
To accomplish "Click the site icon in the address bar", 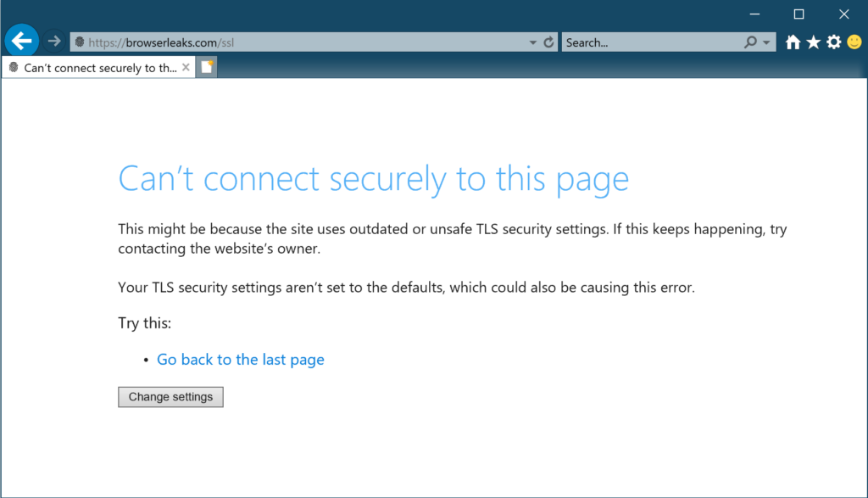I will [x=80, y=42].
